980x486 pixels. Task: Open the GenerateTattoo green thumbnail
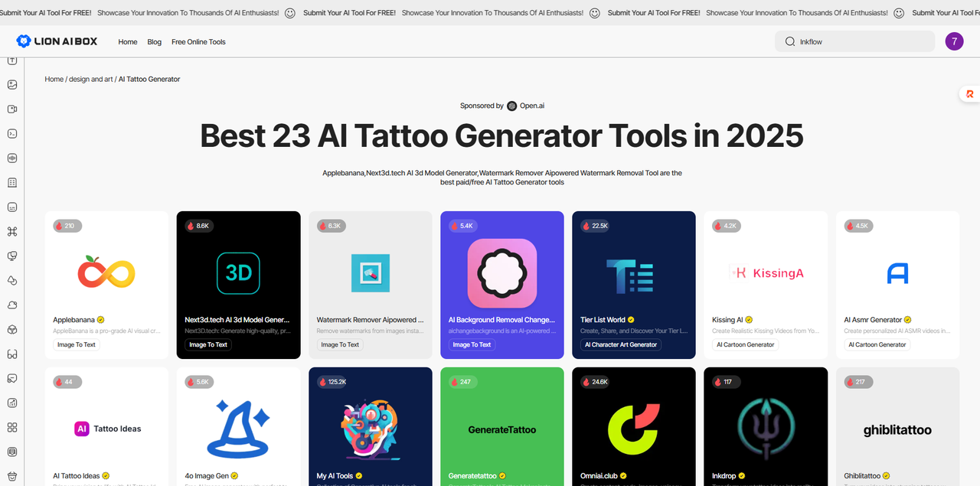pyautogui.click(x=502, y=429)
